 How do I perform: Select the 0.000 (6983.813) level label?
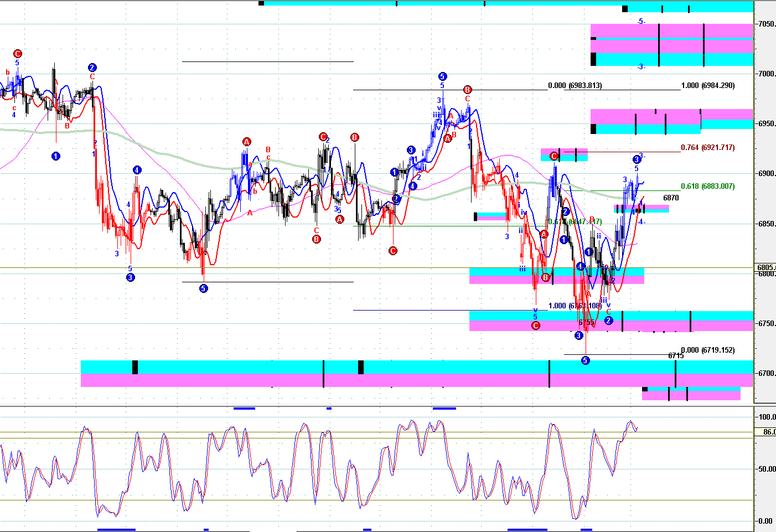[575, 86]
